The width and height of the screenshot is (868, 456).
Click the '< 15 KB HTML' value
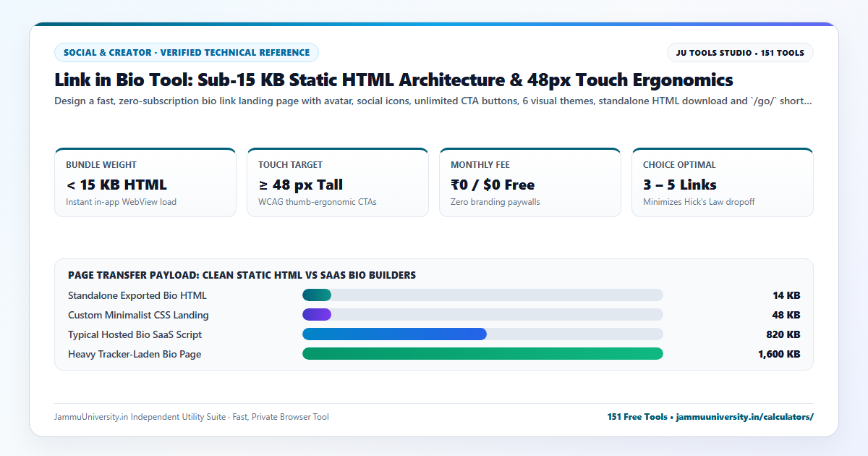[x=116, y=185]
